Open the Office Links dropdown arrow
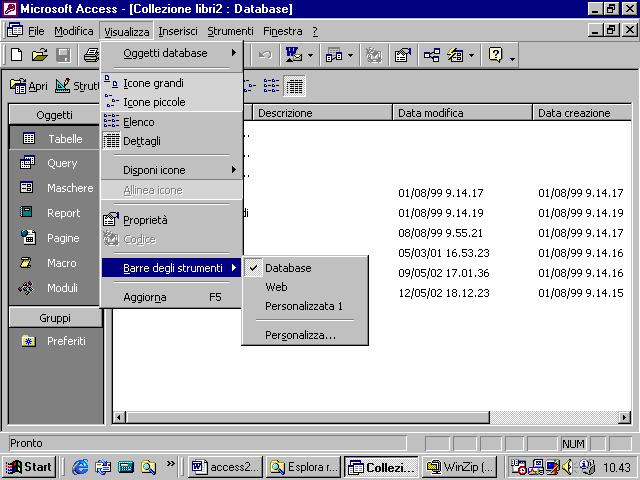This screenshot has width=640, height=480. click(x=310, y=55)
